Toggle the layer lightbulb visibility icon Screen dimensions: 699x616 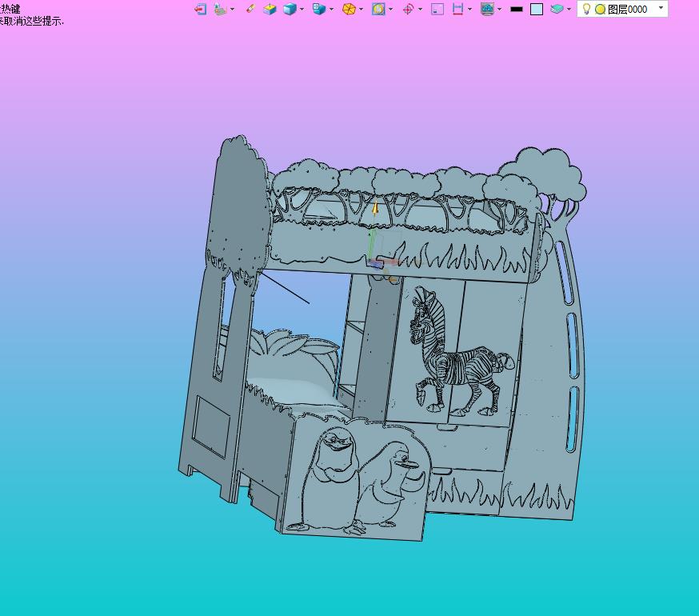click(x=587, y=9)
